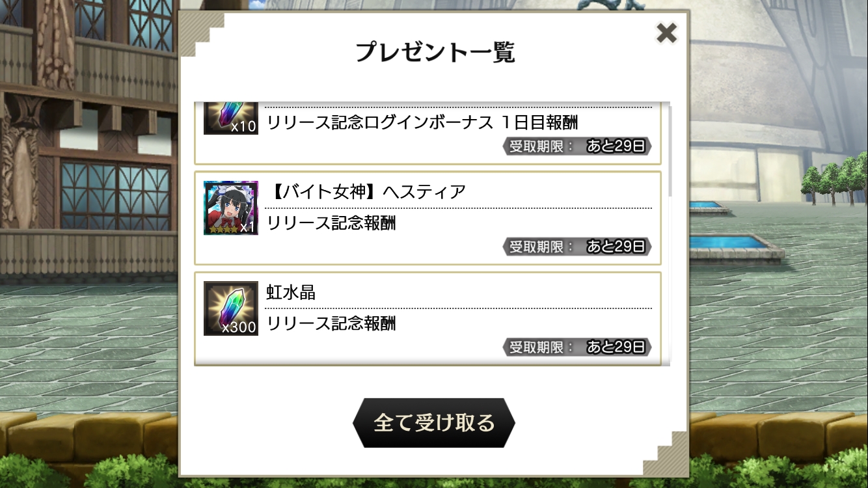868x488 pixels.
Task: Click the プレゼント一覧 dialog title
Action: coord(435,52)
